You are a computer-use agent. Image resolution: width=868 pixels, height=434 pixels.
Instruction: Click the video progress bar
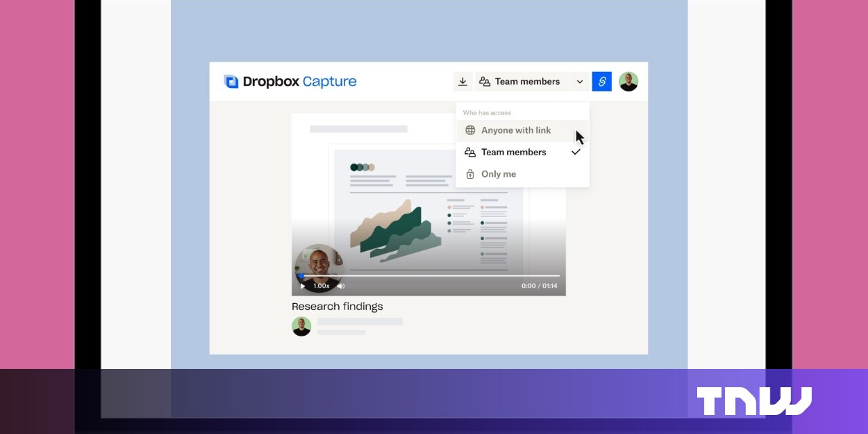(x=429, y=276)
